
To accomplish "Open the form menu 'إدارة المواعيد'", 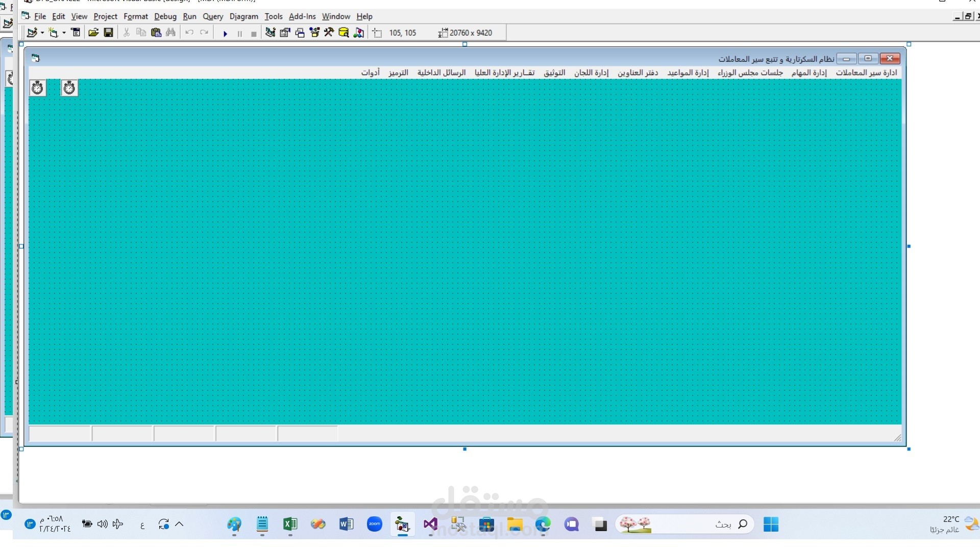I will [x=688, y=72].
